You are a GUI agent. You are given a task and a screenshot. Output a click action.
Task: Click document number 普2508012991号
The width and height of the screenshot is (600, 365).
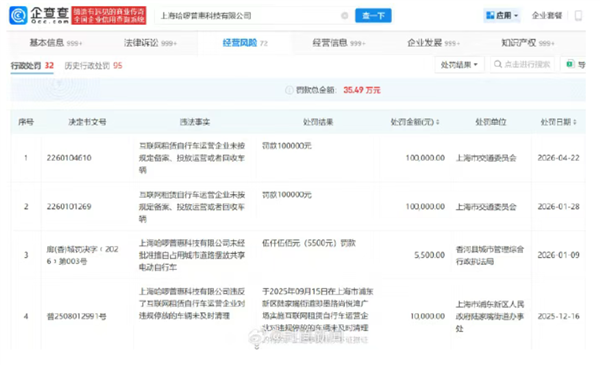point(76,316)
